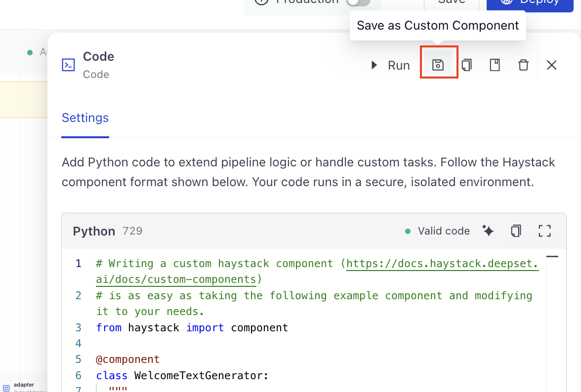Close the Code panel with the X
The height and width of the screenshot is (392, 581).
tap(551, 65)
